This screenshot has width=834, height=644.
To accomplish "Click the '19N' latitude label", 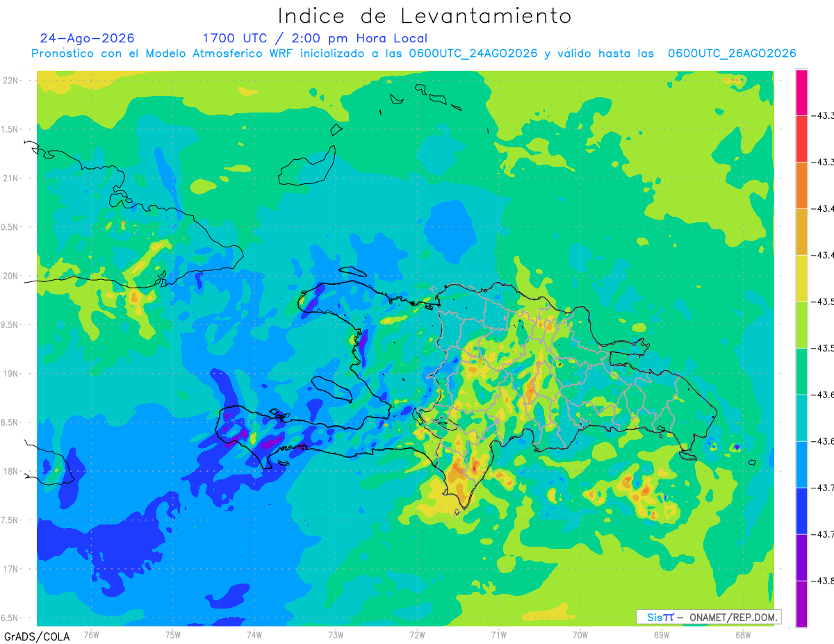I will point(11,374).
